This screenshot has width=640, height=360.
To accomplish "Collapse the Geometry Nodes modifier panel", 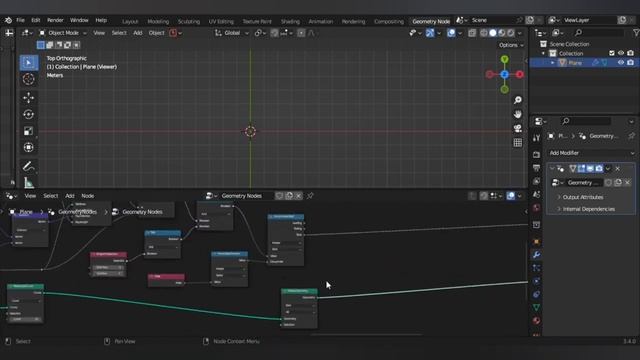I will (x=552, y=169).
